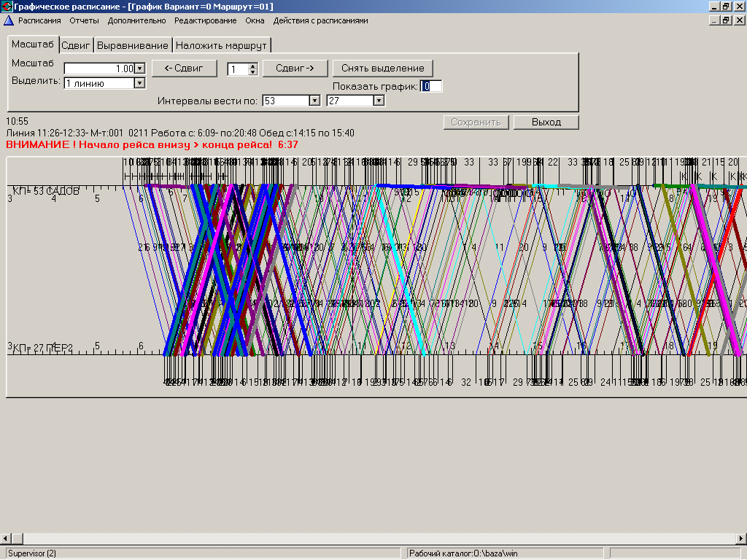The image size is (747, 560).
Task: Switch to the Выравнивание tab
Action: pyautogui.click(x=133, y=45)
